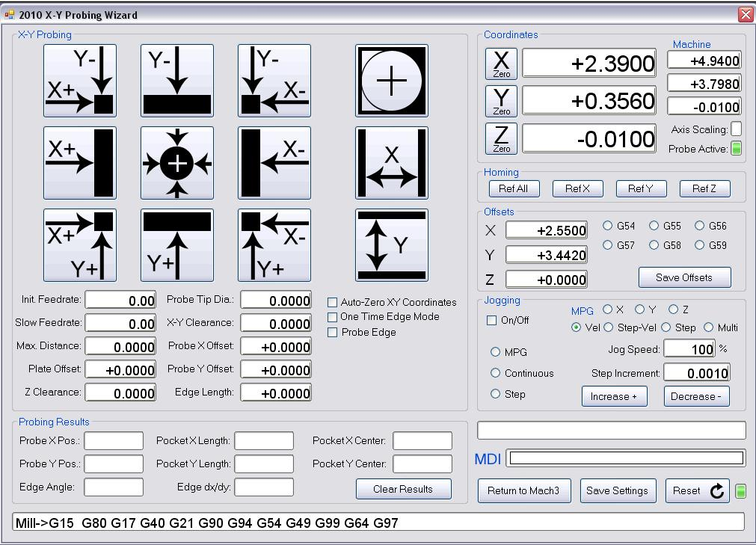Click the Slow Feedrate field
Screen dimensions: 756x545
click(120, 323)
